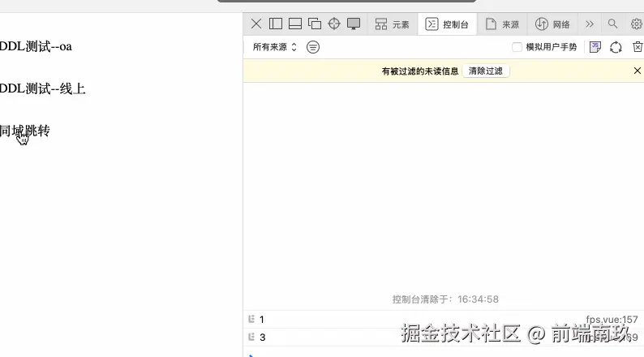Click the circular arrows reload icon
Image resolution: width=644 pixels, height=357 pixels.
(616, 47)
